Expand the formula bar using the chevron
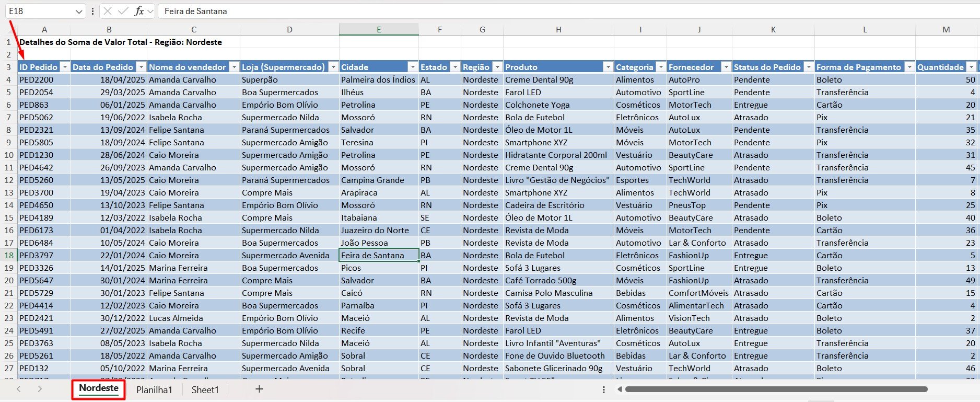Viewport: 980px width, 402px height. coord(150,11)
